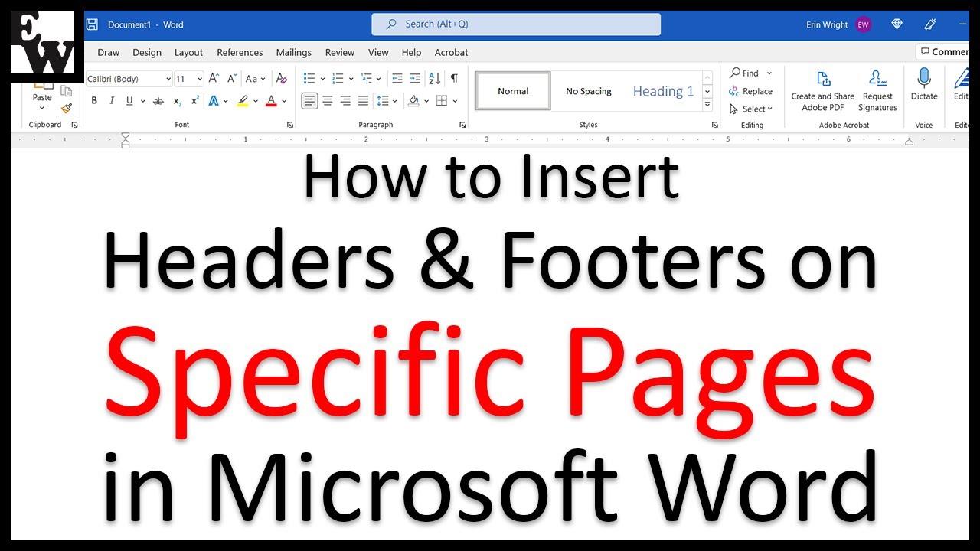Apply the Normal style

[513, 91]
